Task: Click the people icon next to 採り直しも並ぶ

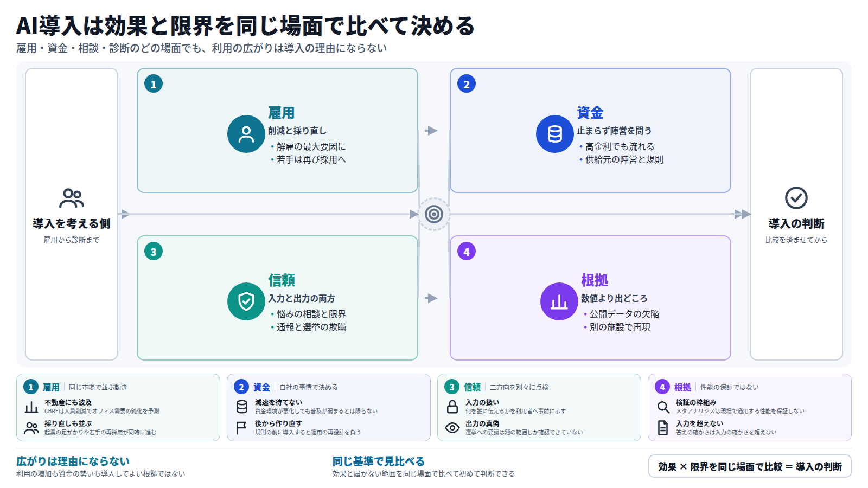Action: click(x=31, y=428)
